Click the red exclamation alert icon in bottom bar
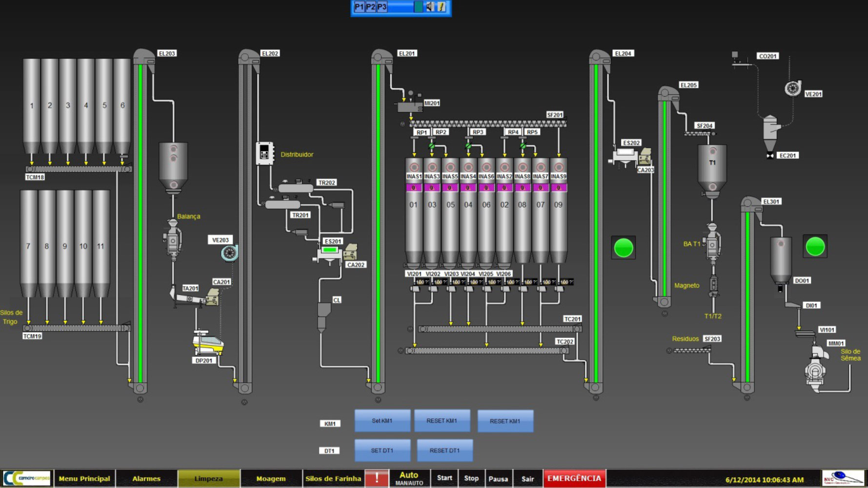 pos(377,478)
